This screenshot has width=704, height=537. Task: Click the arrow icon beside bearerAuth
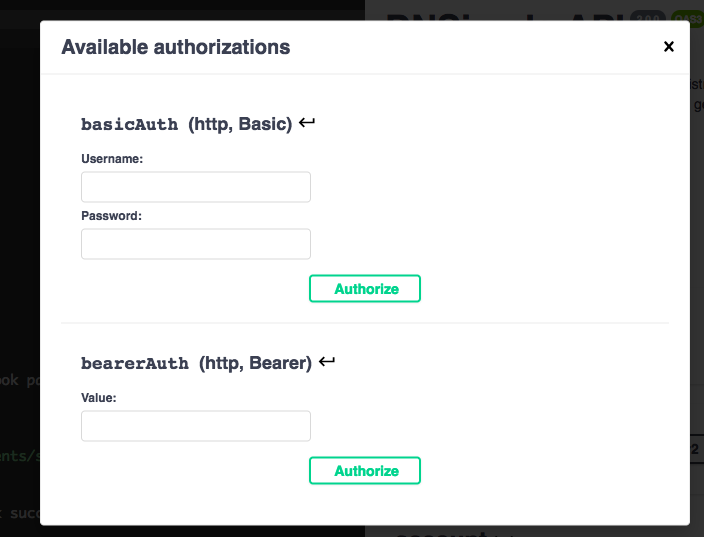327,362
